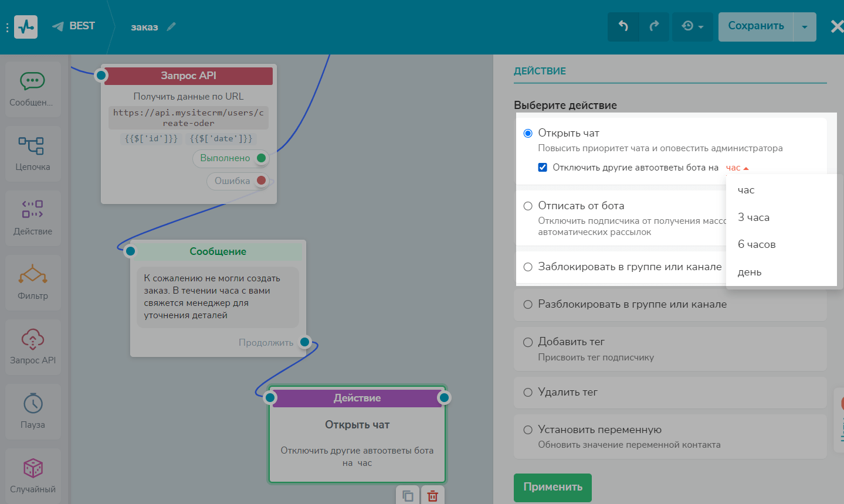
Task: Click the {{$['date']}} variable tag
Action: click(221, 139)
